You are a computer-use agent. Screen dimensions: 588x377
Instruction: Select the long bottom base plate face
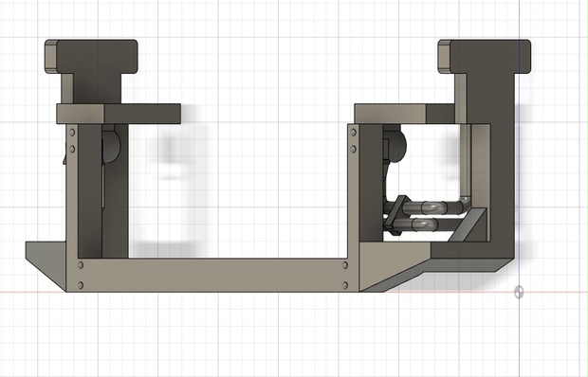tap(212, 275)
